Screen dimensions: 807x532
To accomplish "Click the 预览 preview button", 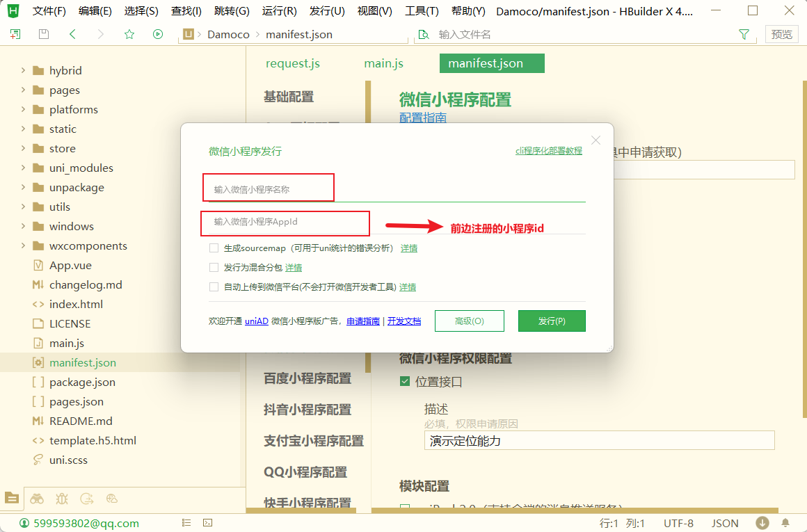I will pos(782,35).
